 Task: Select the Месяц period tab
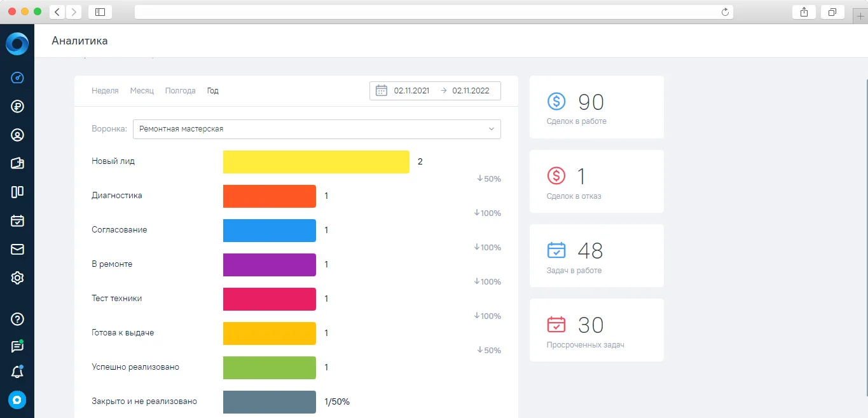click(142, 91)
